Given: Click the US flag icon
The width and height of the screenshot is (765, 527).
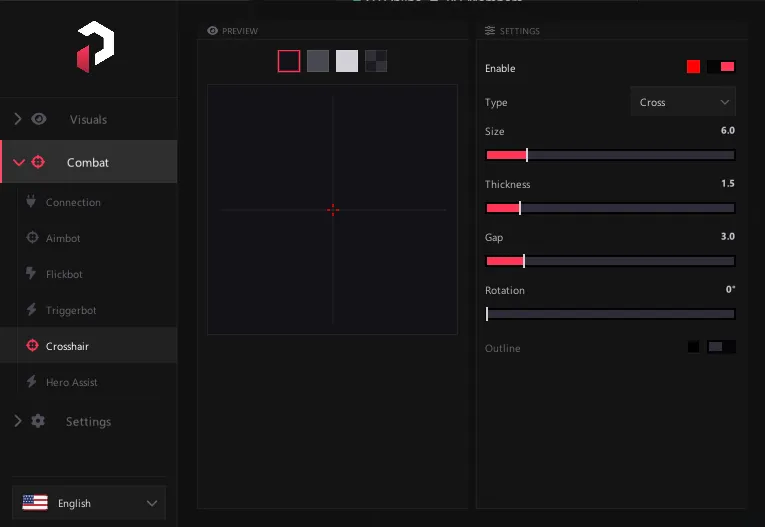Looking at the screenshot, I should (35, 503).
